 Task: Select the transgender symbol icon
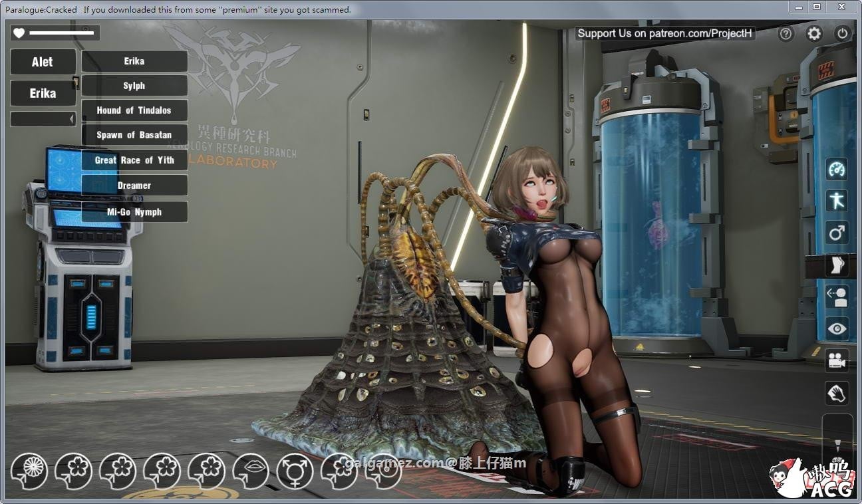pyautogui.click(x=296, y=472)
